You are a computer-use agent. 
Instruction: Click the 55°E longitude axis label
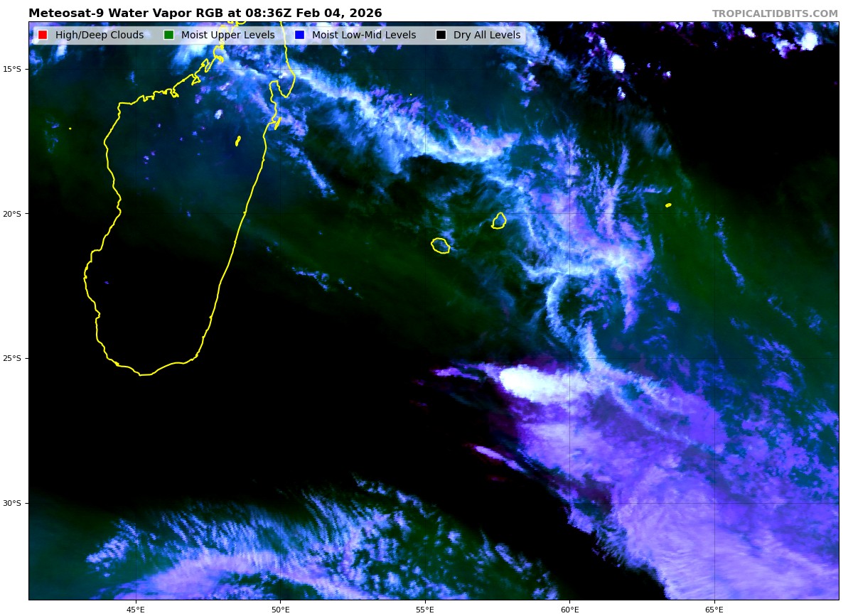[x=425, y=609]
